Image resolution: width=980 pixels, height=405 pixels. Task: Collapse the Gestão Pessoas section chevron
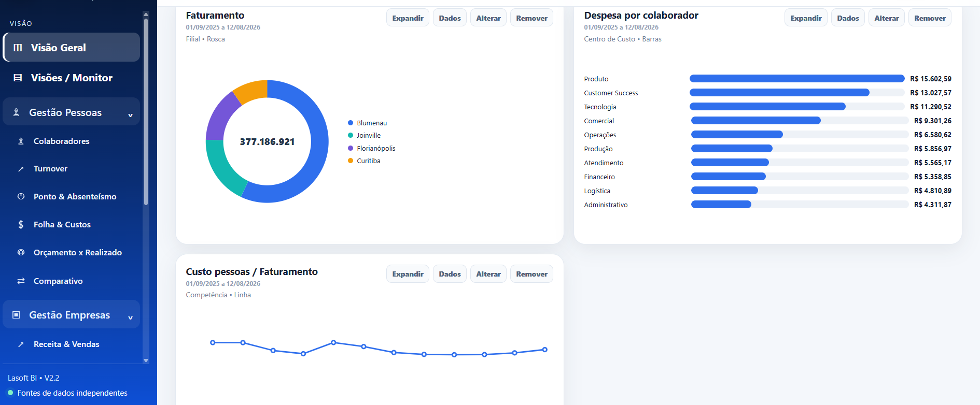point(130,115)
